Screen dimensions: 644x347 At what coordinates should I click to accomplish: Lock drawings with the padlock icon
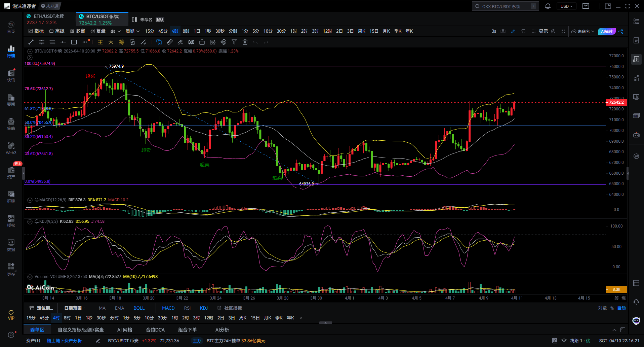tap(202, 42)
